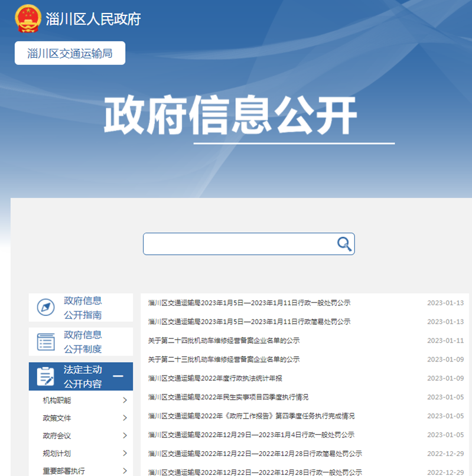The height and width of the screenshot is (476, 472).
Task: Expand the 政策文件 chevron arrow
Action: (125, 418)
